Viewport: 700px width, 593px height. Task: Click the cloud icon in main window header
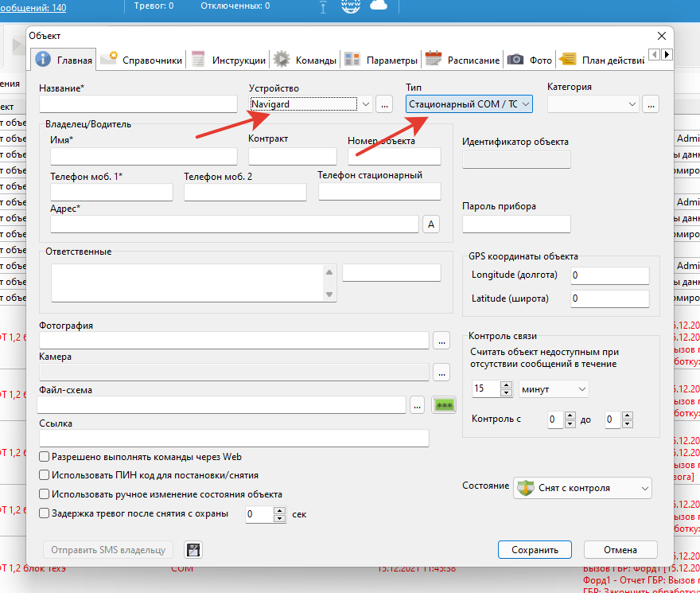pyautogui.click(x=379, y=6)
